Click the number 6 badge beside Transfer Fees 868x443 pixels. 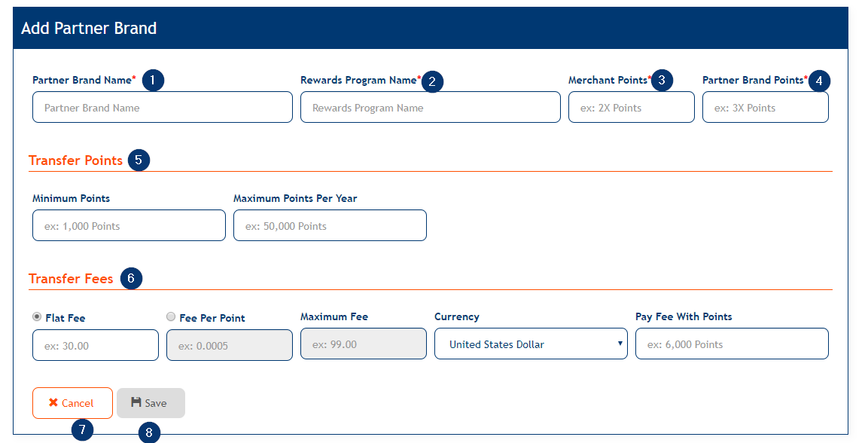(130, 279)
